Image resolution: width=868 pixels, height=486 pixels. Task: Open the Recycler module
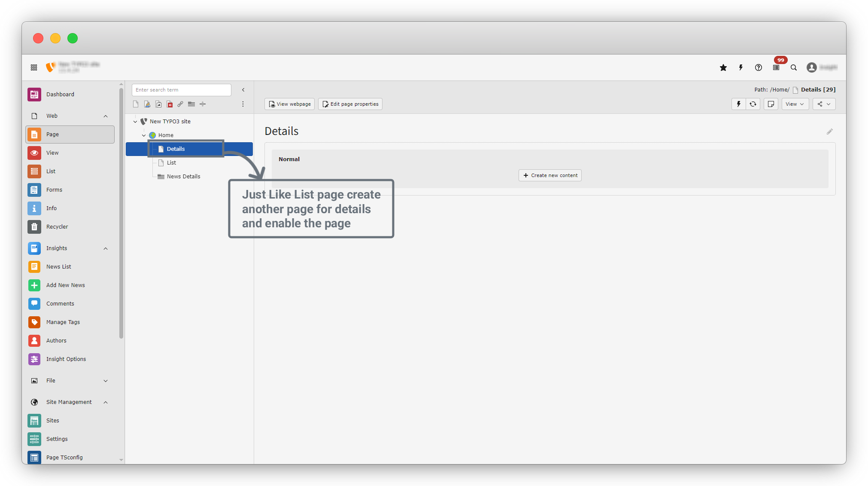point(57,227)
